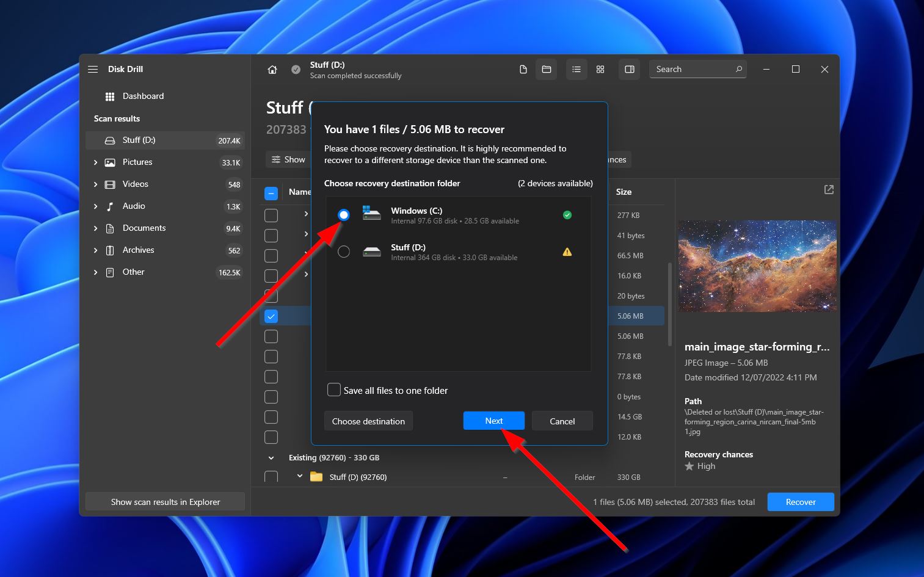The height and width of the screenshot is (577, 924).
Task: Open Documents scan results
Action: (x=165, y=228)
